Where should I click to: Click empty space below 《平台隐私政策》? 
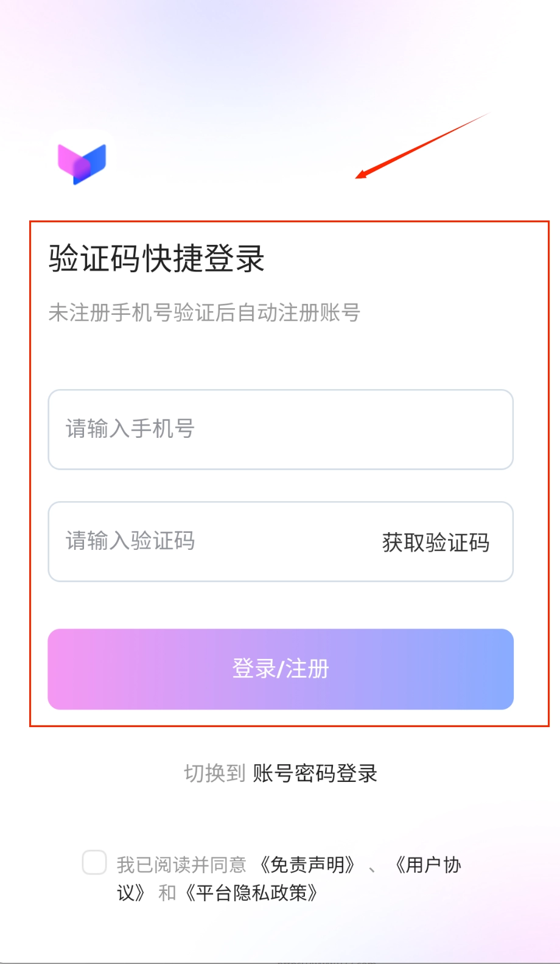pyautogui.click(x=280, y=935)
